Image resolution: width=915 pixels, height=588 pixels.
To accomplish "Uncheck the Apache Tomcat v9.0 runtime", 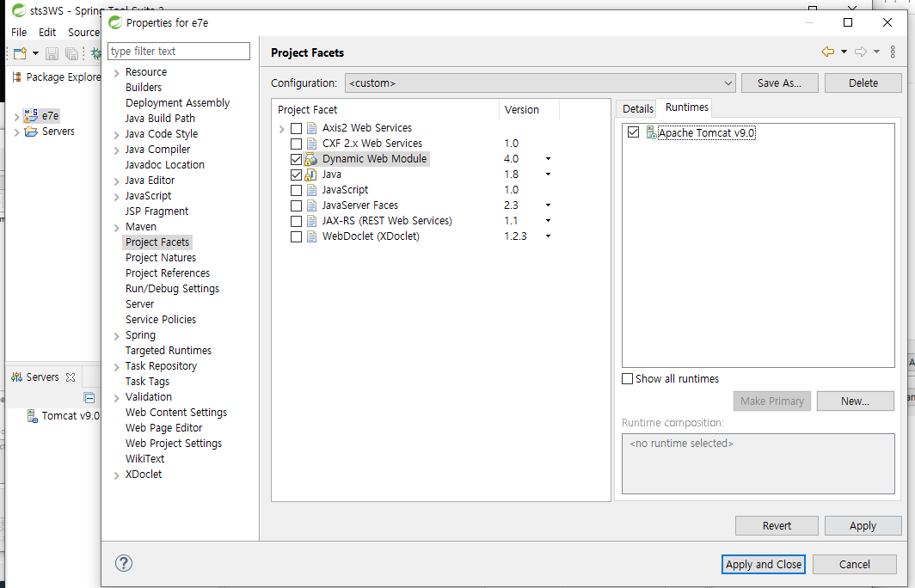I will pyautogui.click(x=633, y=132).
